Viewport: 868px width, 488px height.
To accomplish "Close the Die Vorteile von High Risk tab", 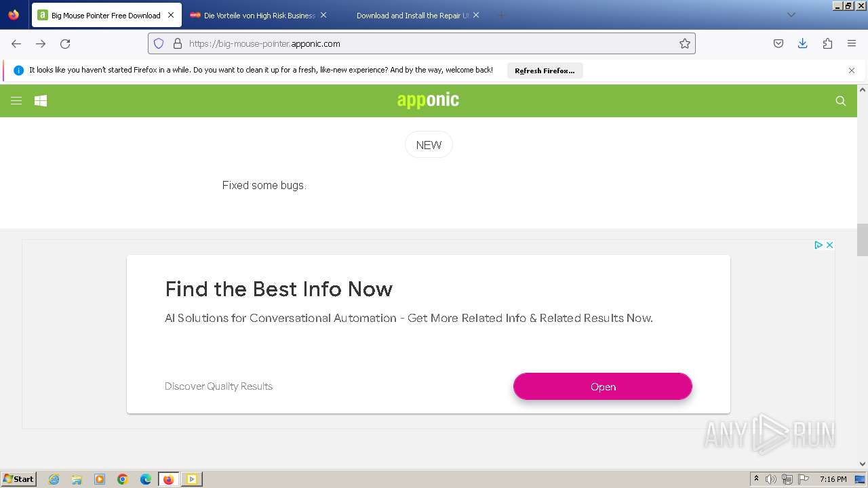I will [323, 15].
